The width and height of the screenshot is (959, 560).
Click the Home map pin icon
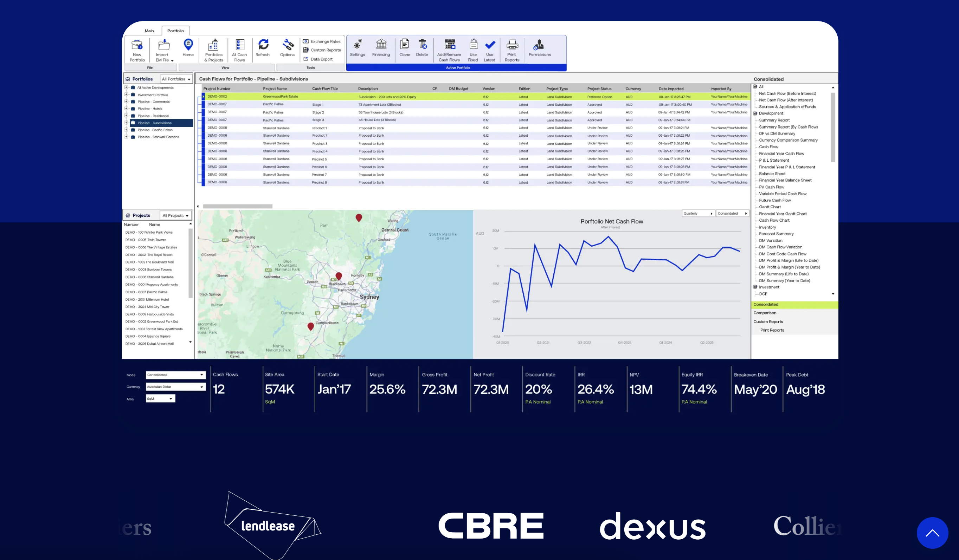coord(188,45)
